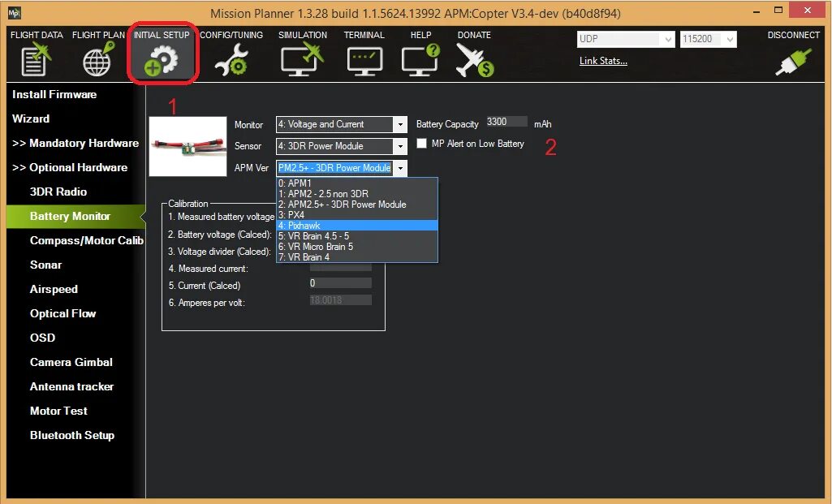832x504 pixels.
Task: Open the 3DR Radio page
Action: click(x=58, y=192)
